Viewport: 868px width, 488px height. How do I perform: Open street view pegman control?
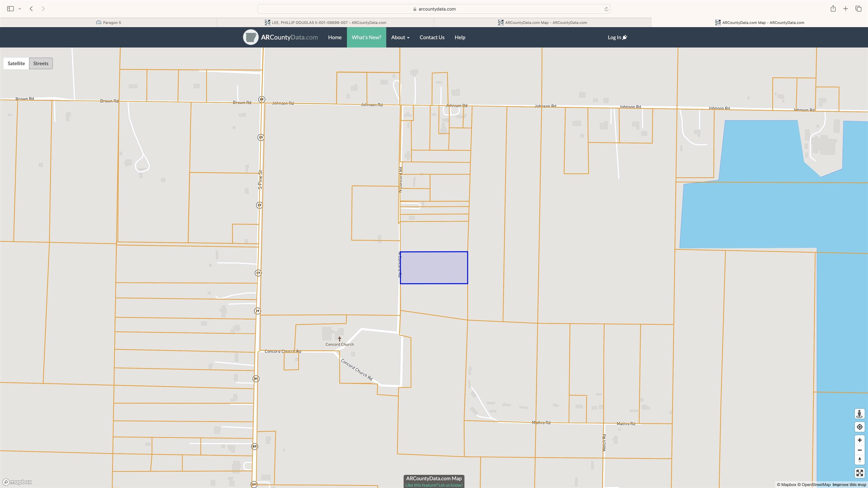point(859,413)
